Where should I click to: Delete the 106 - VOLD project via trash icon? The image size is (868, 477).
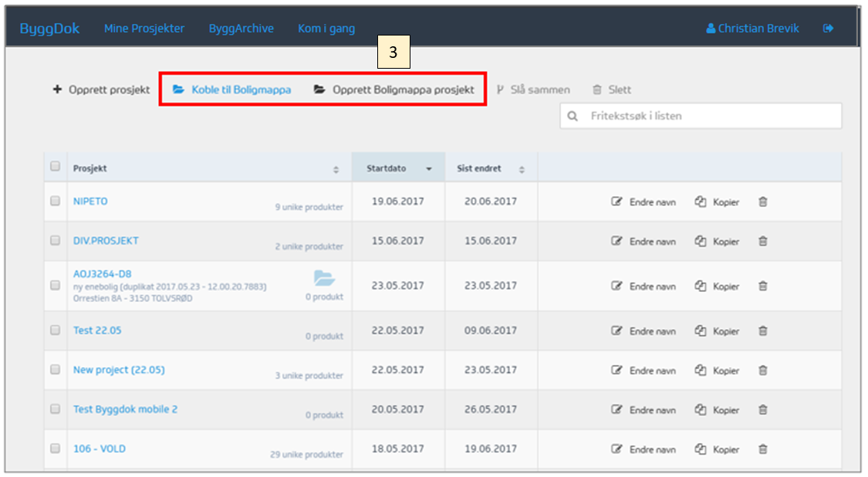coord(762,449)
